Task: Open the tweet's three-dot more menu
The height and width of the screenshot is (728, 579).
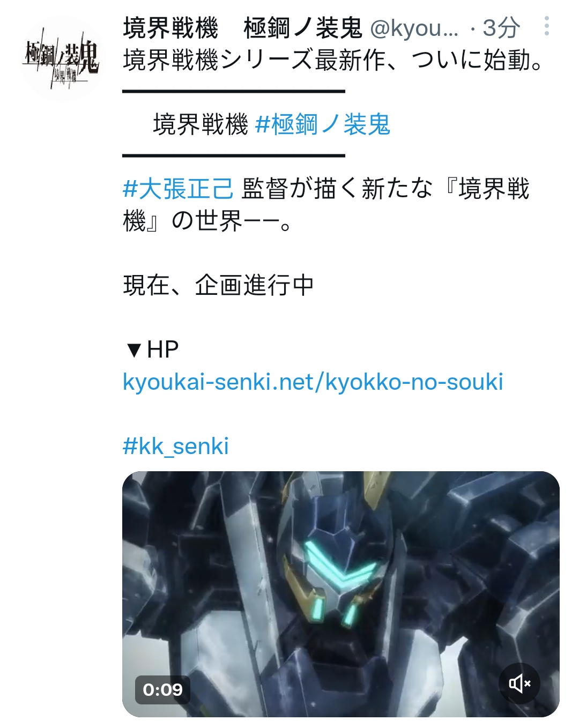Action: (546, 26)
